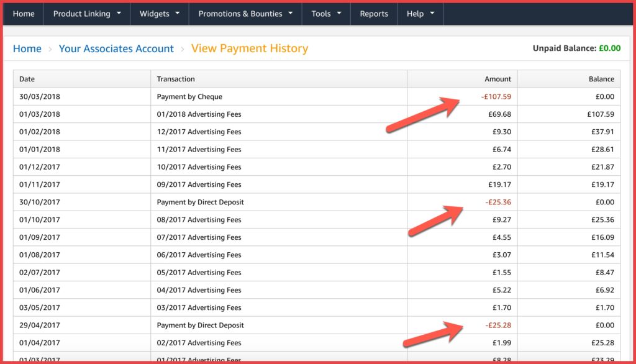This screenshot has height=364, width=636.
Task: Expand the Promotions & Bounties dropdown arrow
Action: click(x=291, y=14)
